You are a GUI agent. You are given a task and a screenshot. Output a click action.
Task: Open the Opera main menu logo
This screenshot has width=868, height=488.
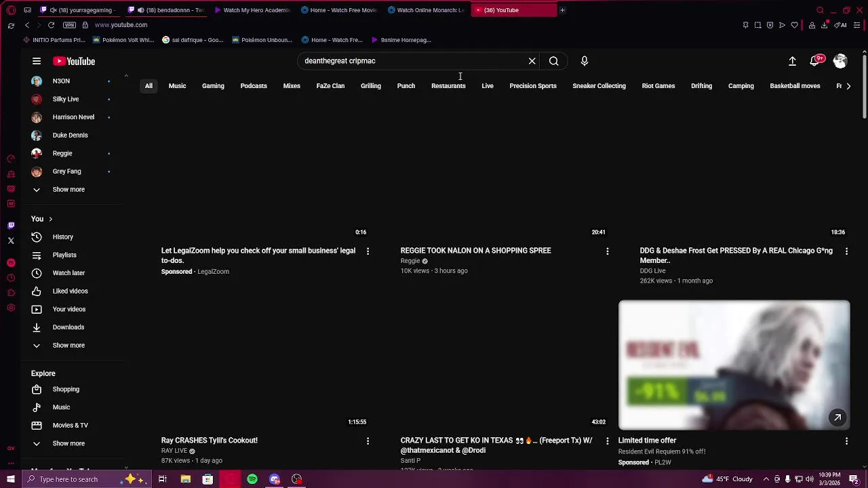(11, 10)
